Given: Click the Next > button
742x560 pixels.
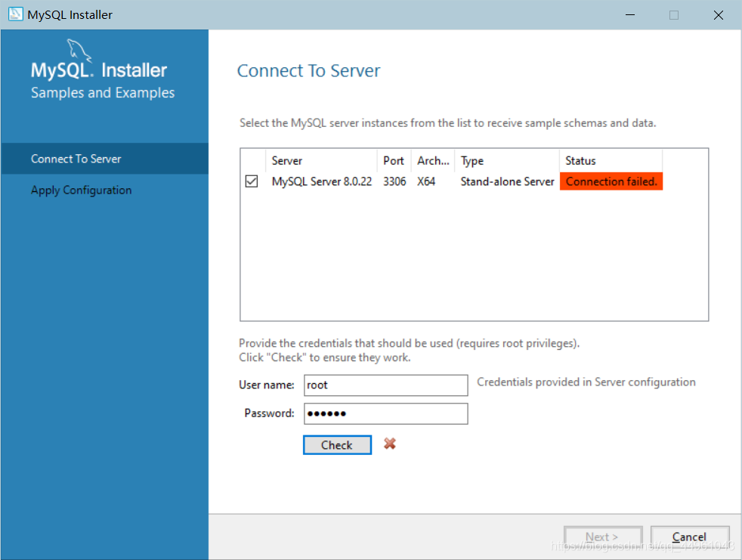Looking at the screenshot, I should [603, 537].
